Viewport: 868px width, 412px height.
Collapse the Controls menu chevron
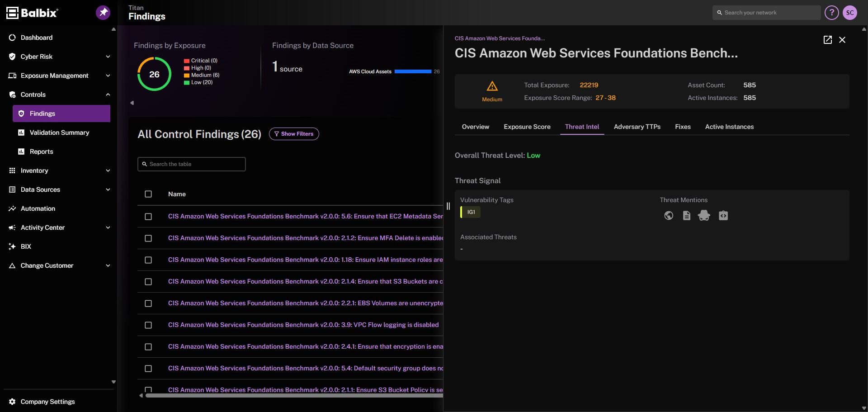click(108, 95)
